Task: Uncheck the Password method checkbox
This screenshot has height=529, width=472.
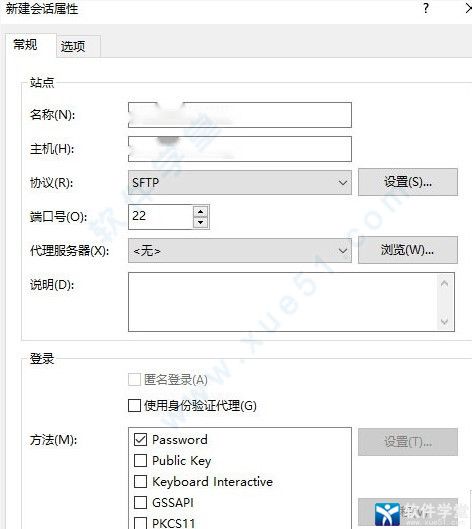Action: tap(140, 440)
